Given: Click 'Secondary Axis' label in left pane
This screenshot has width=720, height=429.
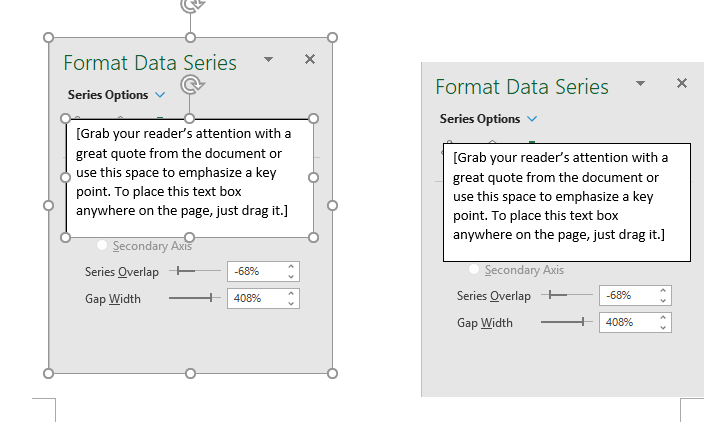Looking at the screenshot, I should [x=152, y=246].
